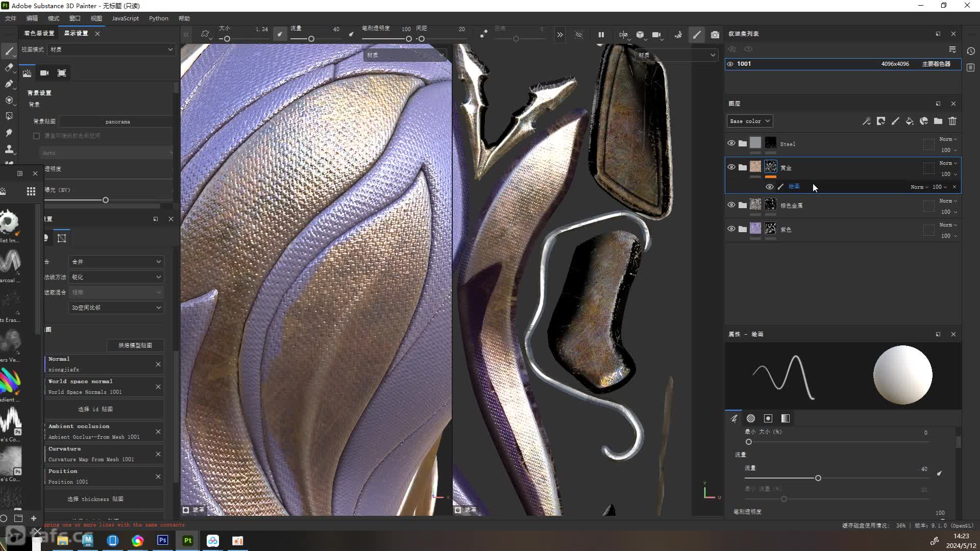The image size is (980, 551).
Task: Switch to 着色器设置 tab
Action: 39,33
